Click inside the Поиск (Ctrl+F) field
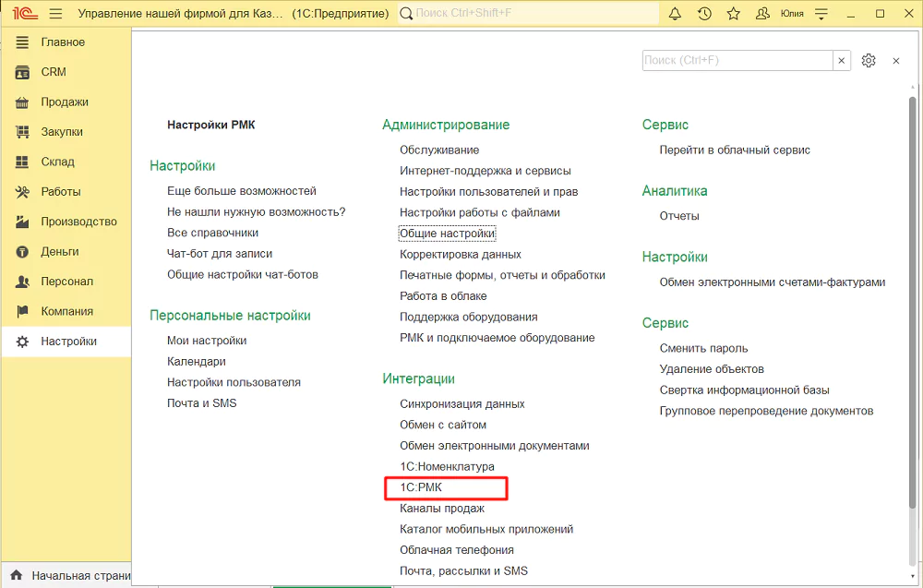 [x=737, y=60]
